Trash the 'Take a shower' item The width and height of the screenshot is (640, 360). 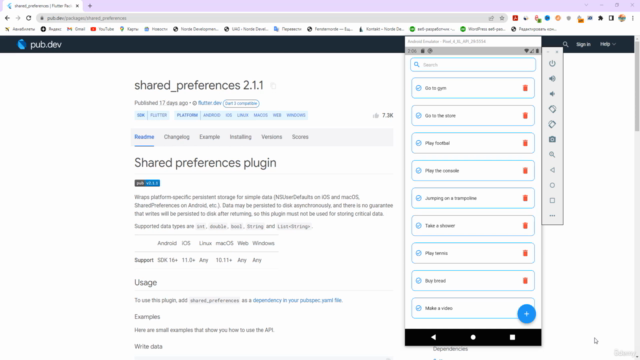coord(525,226)
